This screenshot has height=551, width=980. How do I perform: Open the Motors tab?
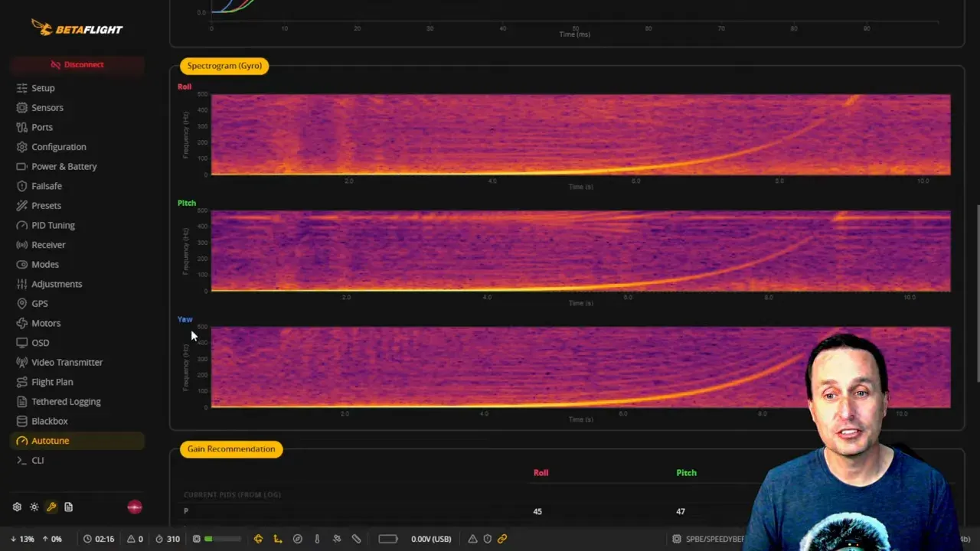coord(77,323)
